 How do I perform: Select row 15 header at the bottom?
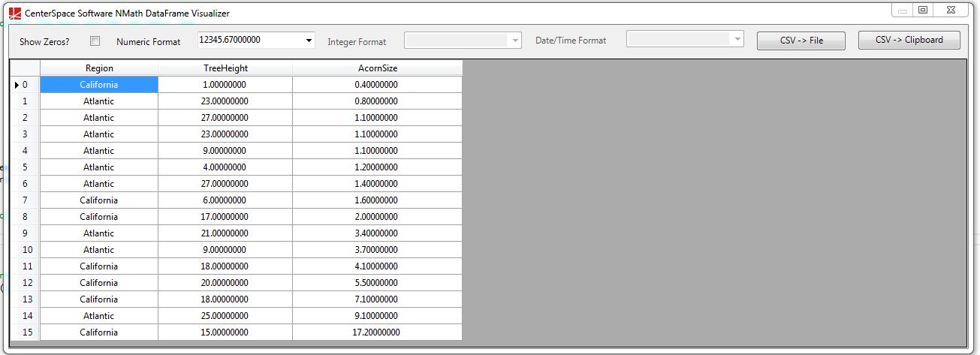(25, 332)
